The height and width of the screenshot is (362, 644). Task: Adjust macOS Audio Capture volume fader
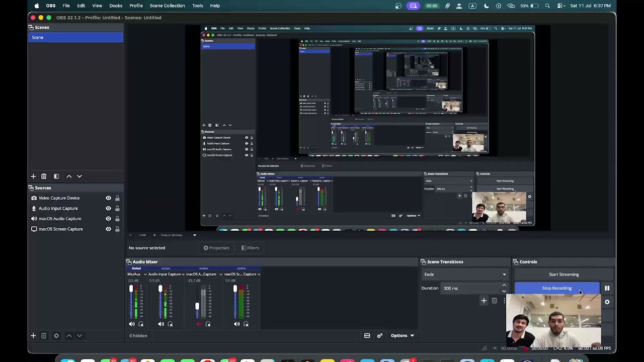197,306
